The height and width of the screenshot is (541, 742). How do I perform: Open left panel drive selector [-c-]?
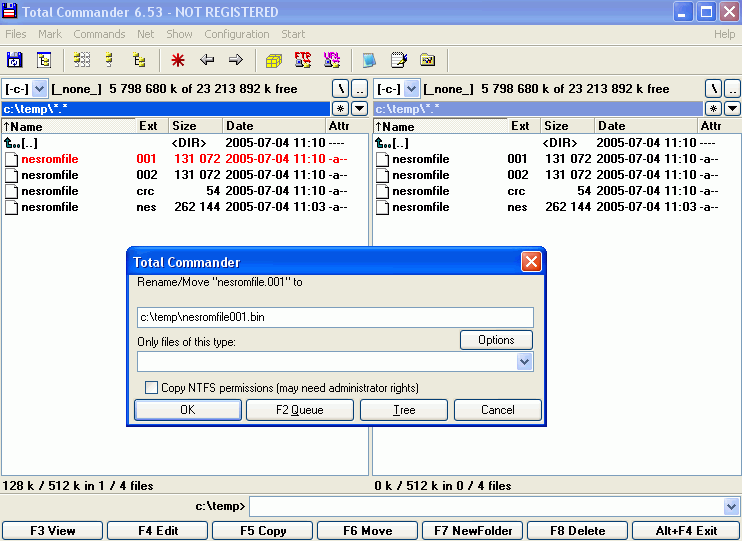point(25,89)
